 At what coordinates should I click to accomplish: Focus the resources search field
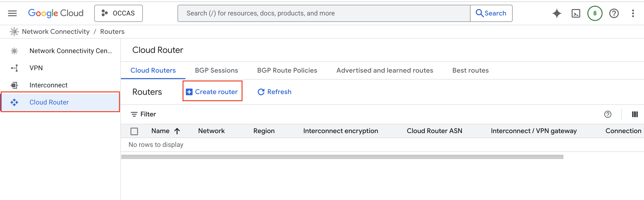click(x=324, y=13)
